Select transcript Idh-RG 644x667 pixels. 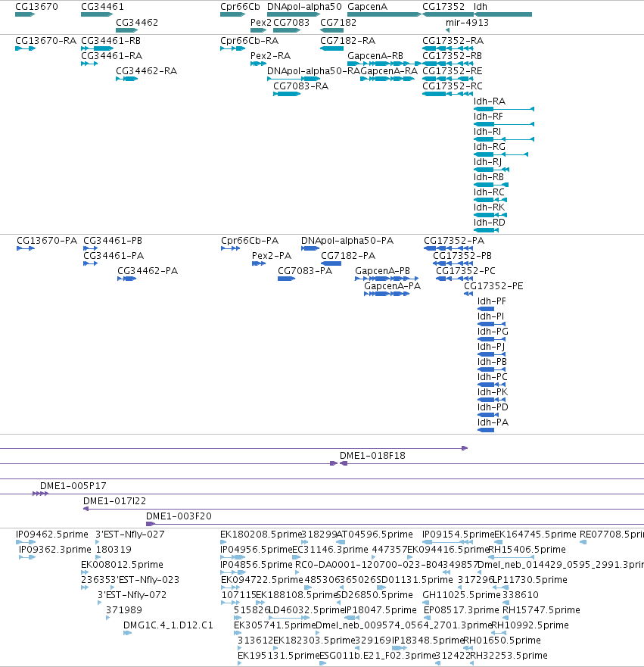coord(501,154)
